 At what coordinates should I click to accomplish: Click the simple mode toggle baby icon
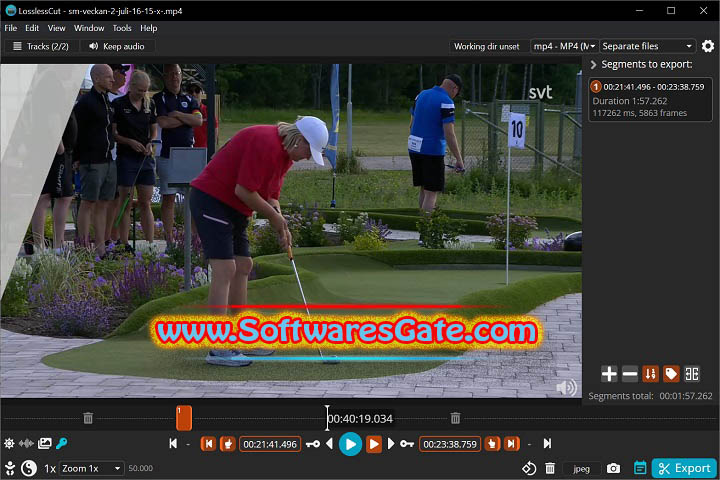coord(10,468)
